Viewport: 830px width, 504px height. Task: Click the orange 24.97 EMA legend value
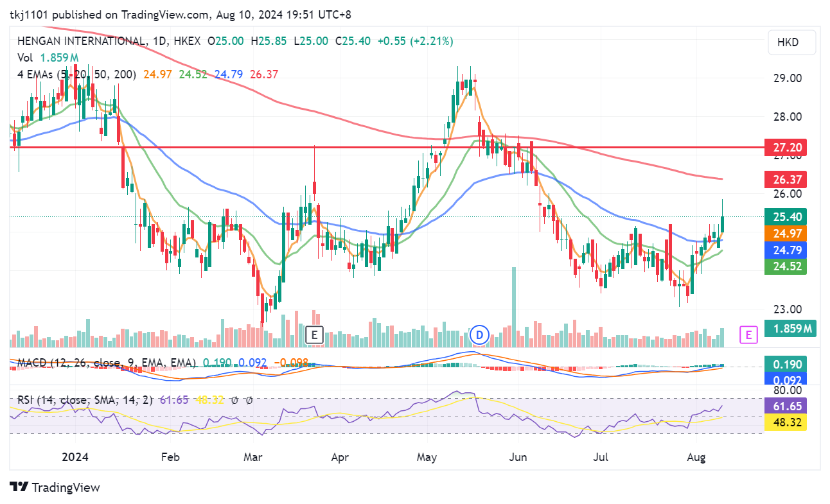[x=157, y=74]
